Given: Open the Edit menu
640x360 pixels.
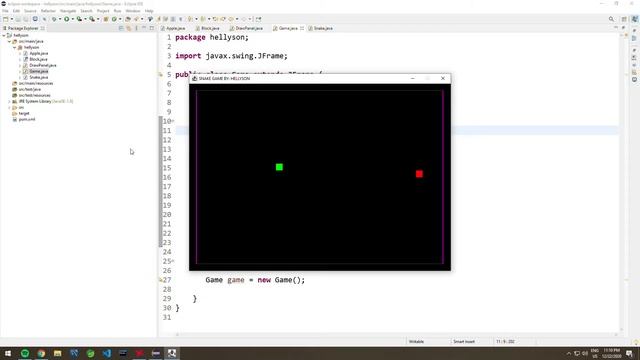Looking at the screenshot, I should (x=16, y=11).
